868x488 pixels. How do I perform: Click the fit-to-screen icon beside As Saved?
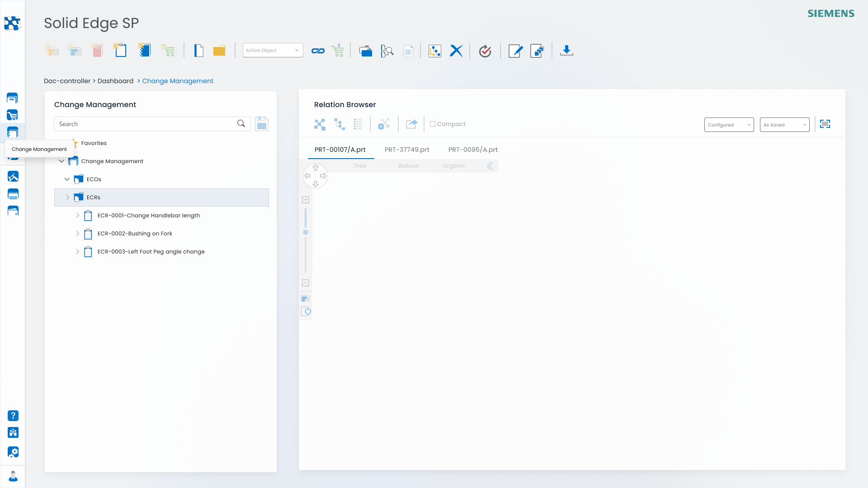(x=825, y=124)
